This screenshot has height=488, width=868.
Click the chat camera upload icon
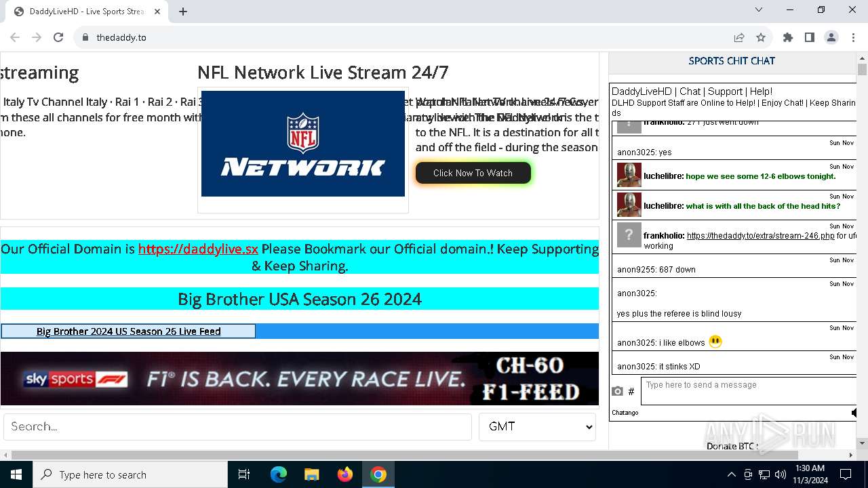pyautogui.click(x=617, y=391)
